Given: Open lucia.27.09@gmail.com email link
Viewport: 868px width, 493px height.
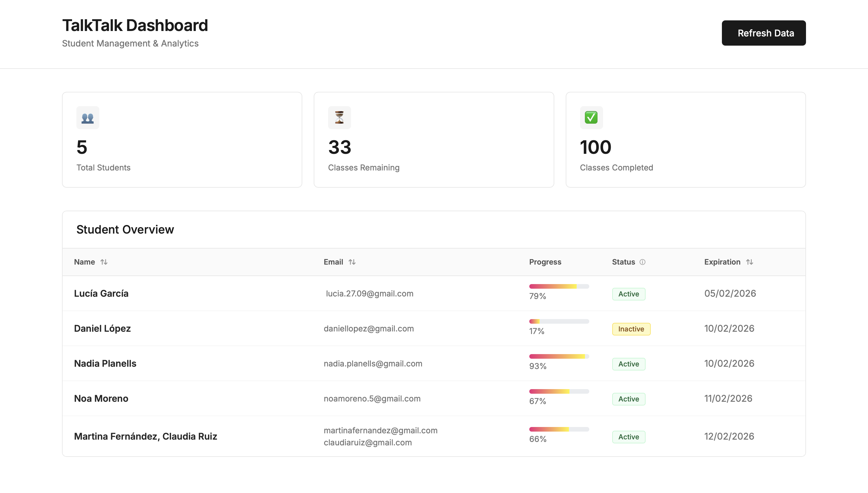Looking at the screenshot, I should (x=369, y=294).
